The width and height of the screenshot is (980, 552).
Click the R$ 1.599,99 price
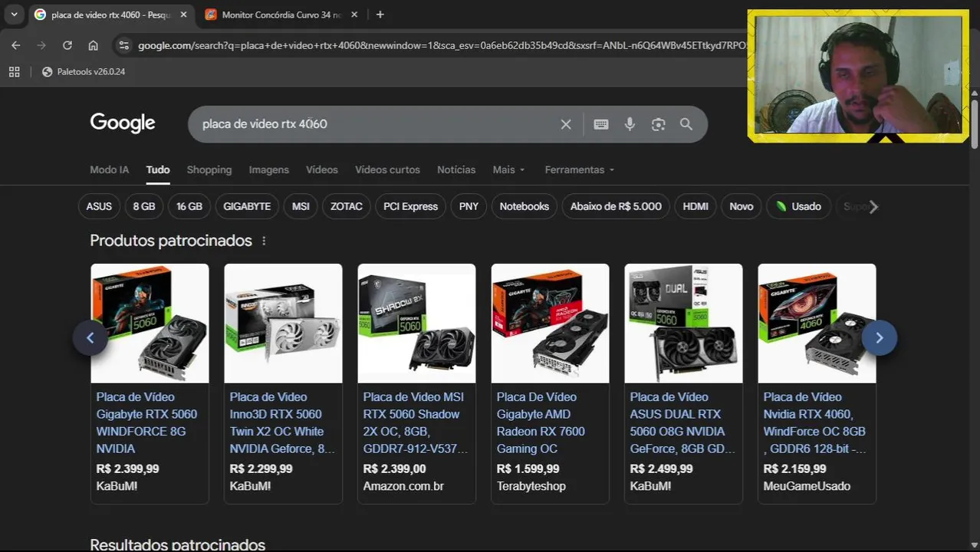click(528, 468)
